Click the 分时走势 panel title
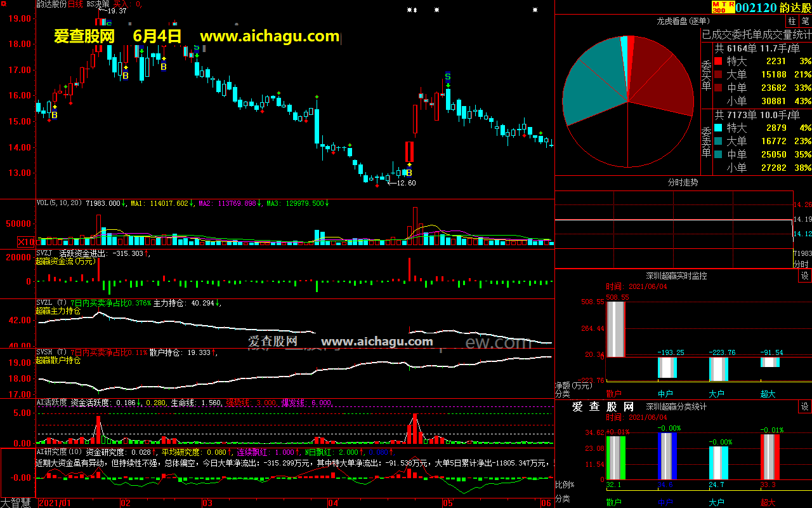 click(683, 182)
